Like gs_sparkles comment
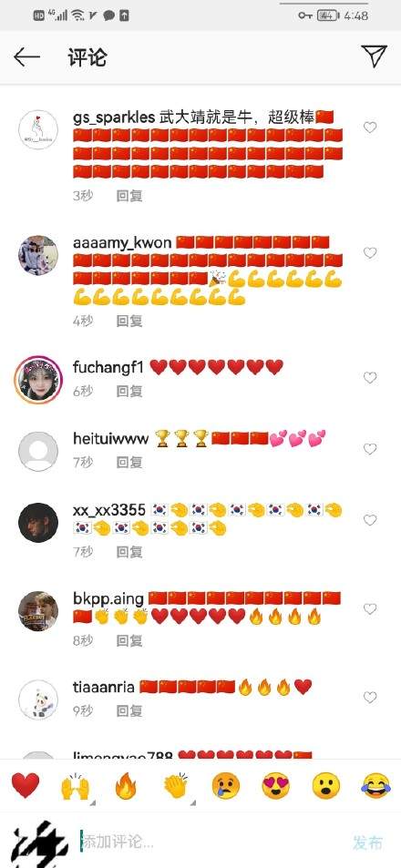Screen dimensions: 401x868 point(370,128)
